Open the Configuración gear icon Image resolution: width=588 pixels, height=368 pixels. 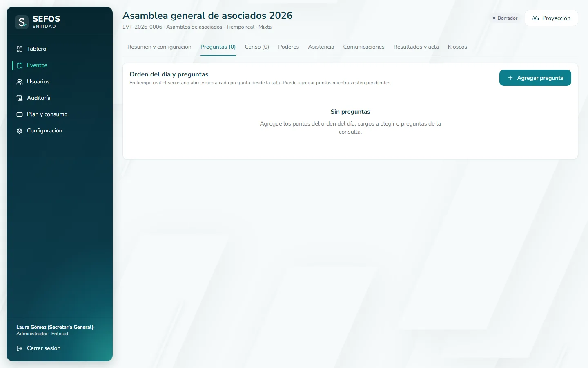(20, 131)
